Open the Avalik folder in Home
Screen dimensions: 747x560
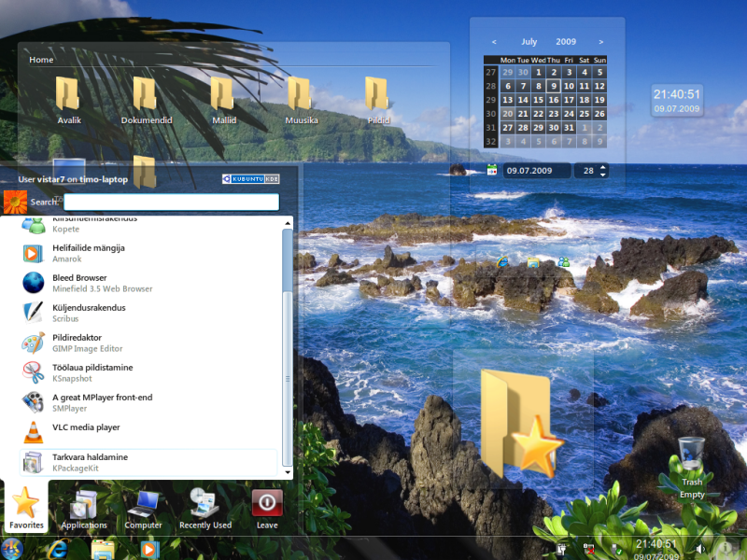click(68, 101)
